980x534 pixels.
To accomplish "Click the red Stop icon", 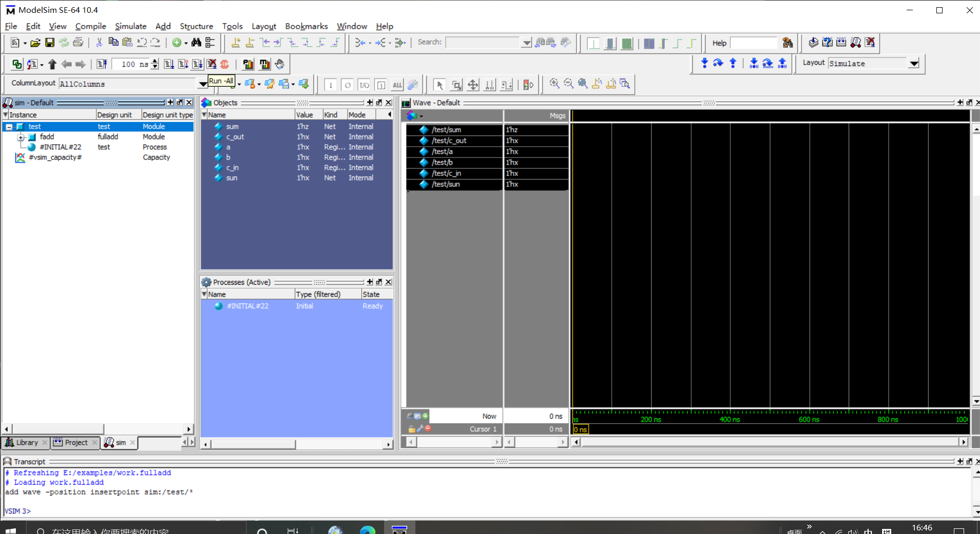I will click(x=225, y=64).
